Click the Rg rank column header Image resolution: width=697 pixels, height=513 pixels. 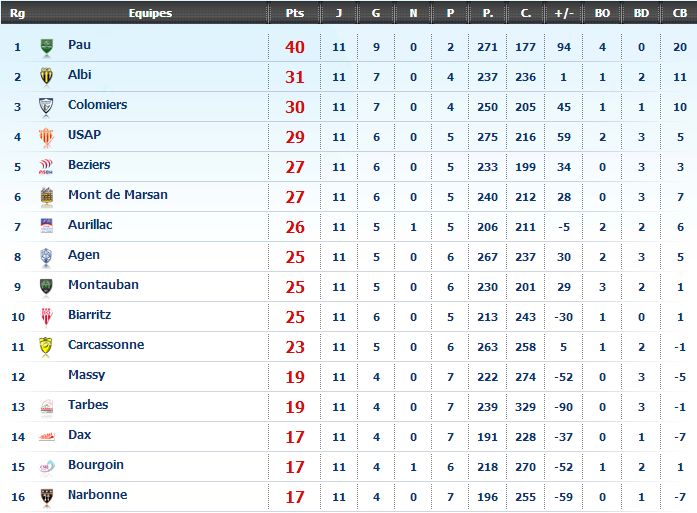[x=17, y=13]
